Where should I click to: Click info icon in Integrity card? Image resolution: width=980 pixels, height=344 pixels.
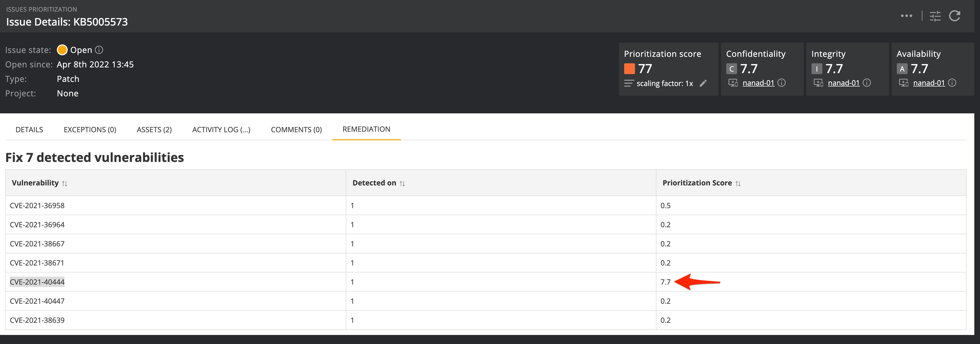coord(867,83)
